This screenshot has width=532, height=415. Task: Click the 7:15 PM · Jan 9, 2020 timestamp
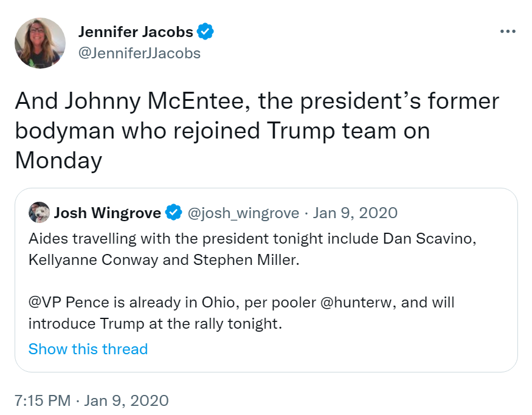[x=92, y=400]
